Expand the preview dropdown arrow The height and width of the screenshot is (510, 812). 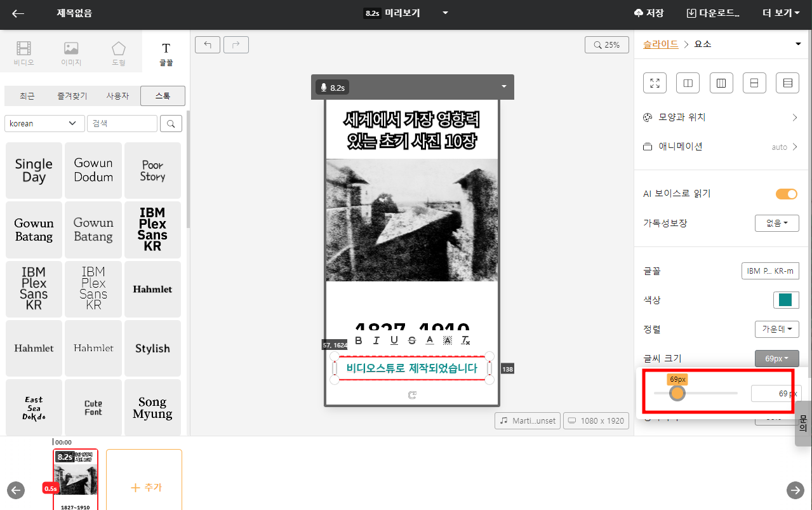pos(445,13)
